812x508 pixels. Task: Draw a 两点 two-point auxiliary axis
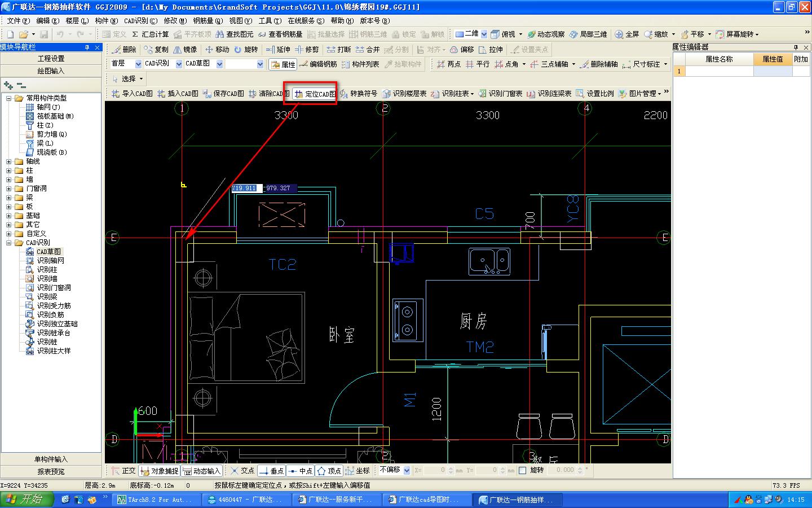448,64
